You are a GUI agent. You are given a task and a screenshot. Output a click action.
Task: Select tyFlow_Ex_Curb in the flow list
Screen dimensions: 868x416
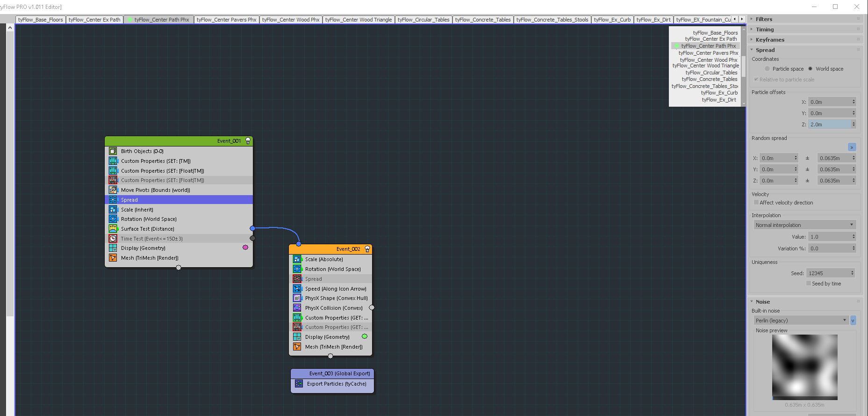719,93
